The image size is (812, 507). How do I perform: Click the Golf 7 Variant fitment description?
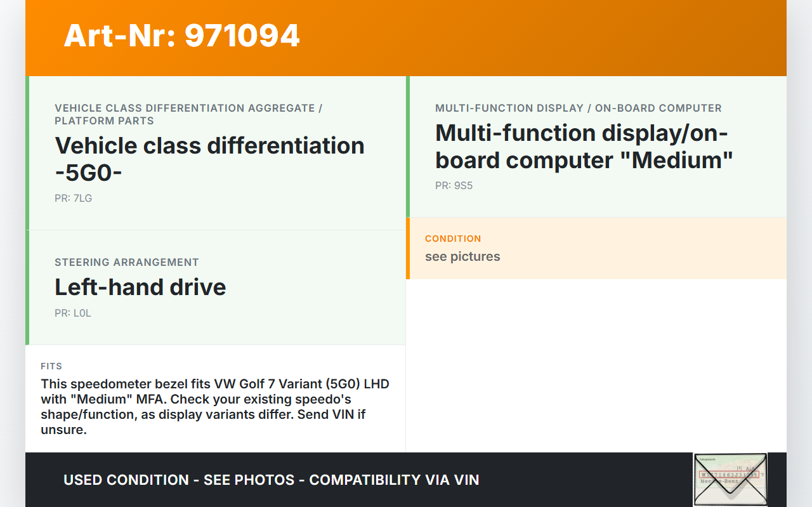click(215, 407)
